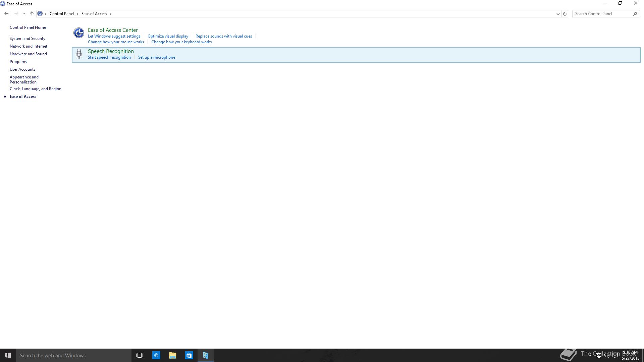Click the search magnifier icon
This screenshot has width=644, height=362.
(635, 14)
